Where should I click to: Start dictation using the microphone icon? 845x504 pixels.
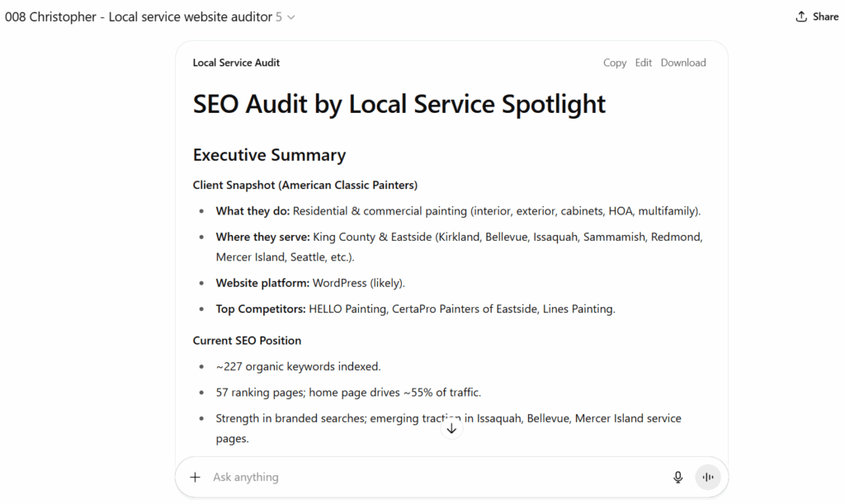677,477
